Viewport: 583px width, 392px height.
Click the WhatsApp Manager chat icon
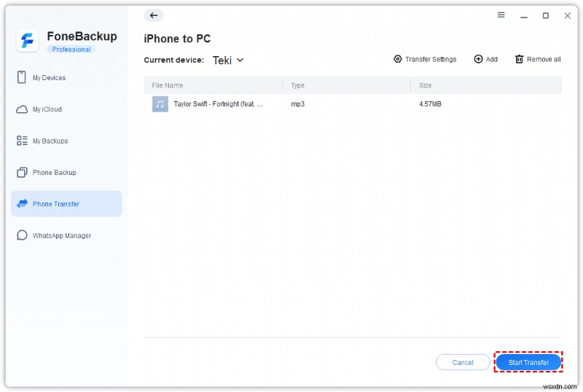[x=22, y=235]
